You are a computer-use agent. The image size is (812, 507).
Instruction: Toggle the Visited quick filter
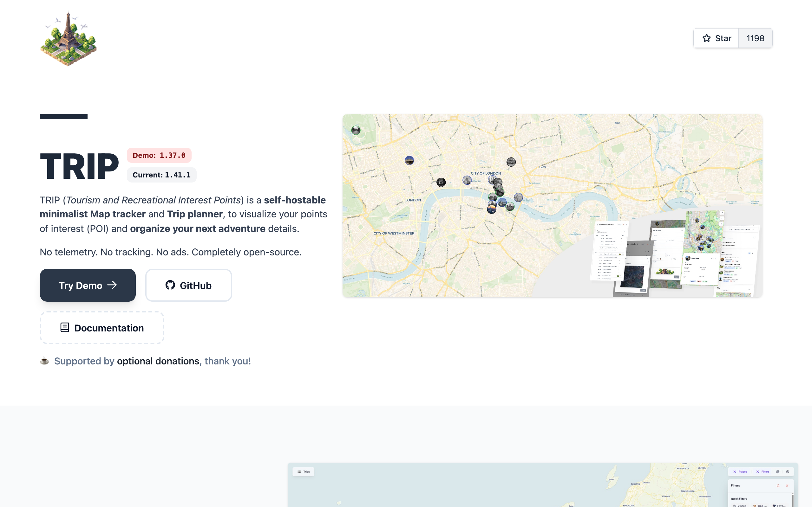[740, 505]
